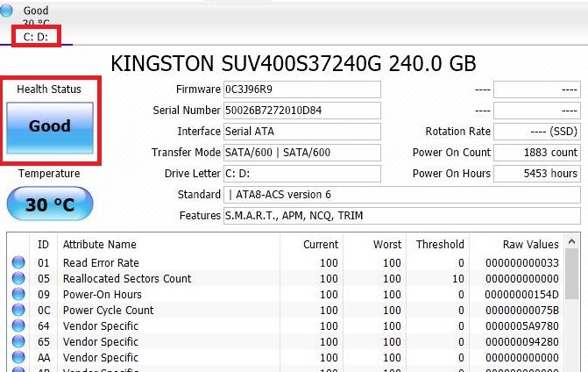Click raw value 0000000075B

[x=522, y=310]
